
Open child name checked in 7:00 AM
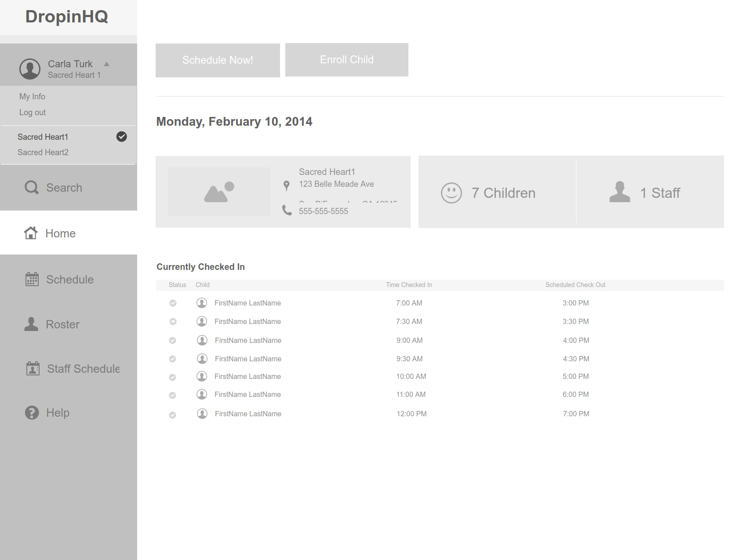pyautogui.click(x=248, y=303)
